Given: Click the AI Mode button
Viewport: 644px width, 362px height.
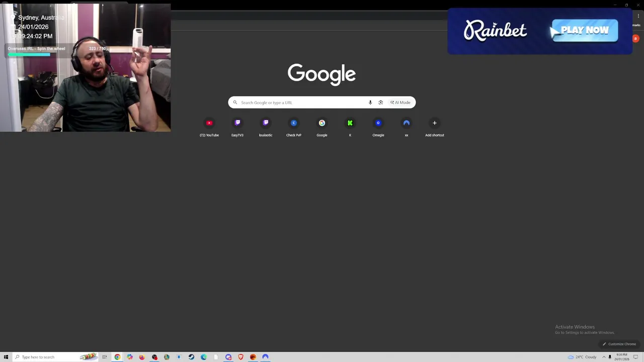Looking at the screenshot, I should pos(400,103).
